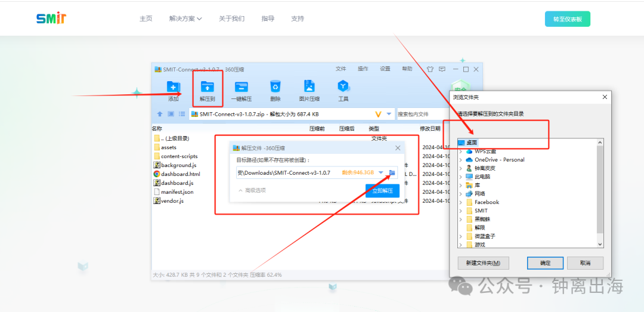Image resolution: width=644 pixels, height=312 pixels.
Task: Click in the 搜索包内文件 search field
Action: [x=423, y=114]
